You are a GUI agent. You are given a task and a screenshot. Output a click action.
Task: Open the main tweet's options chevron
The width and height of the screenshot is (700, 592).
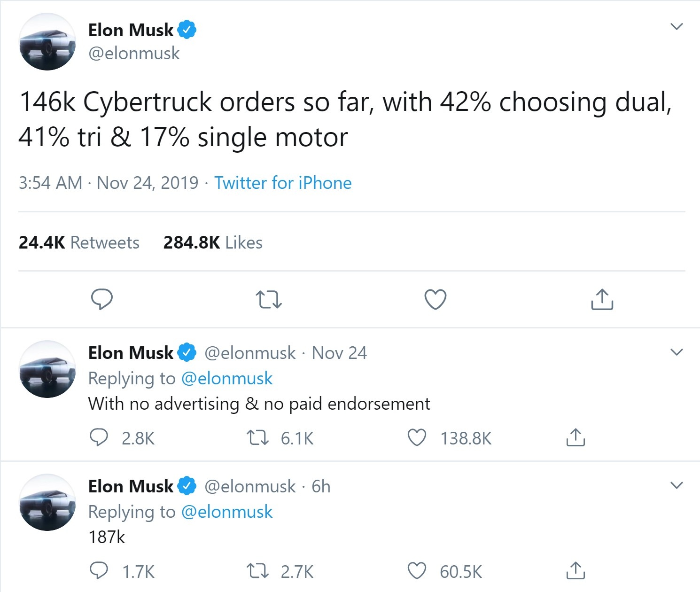click(x=677, y=27)
